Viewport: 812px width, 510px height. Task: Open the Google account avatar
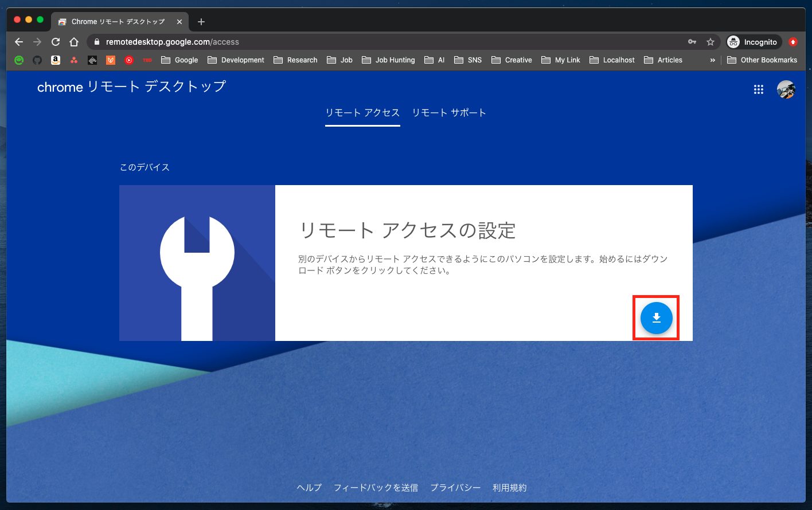tap(786, 89)
